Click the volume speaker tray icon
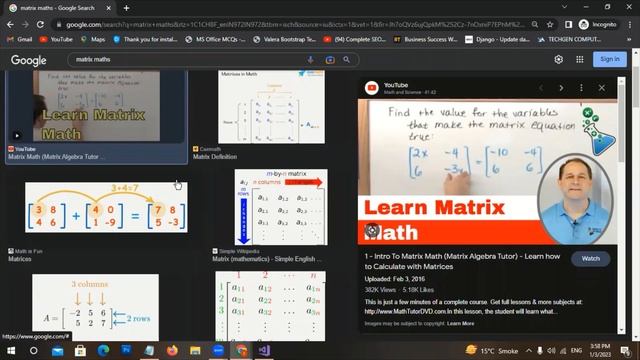This screenshot has width=640, height=360. [551, 351]
